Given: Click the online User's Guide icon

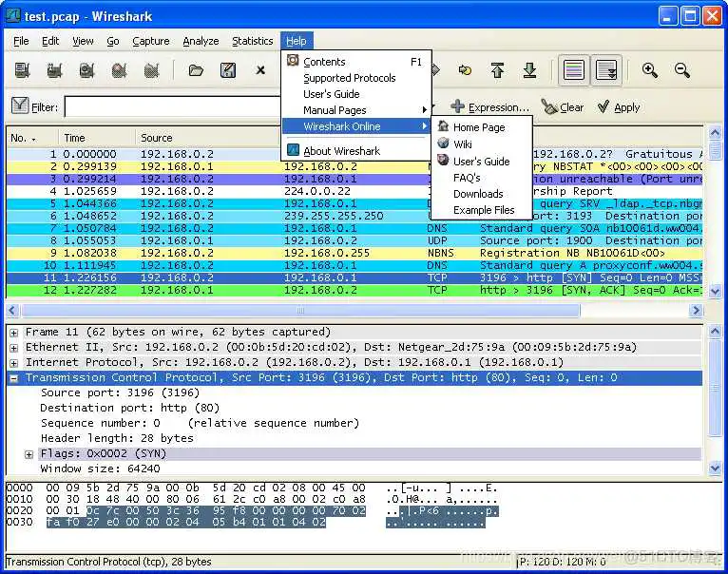Looking at the screenshot, I should [444, 161].
